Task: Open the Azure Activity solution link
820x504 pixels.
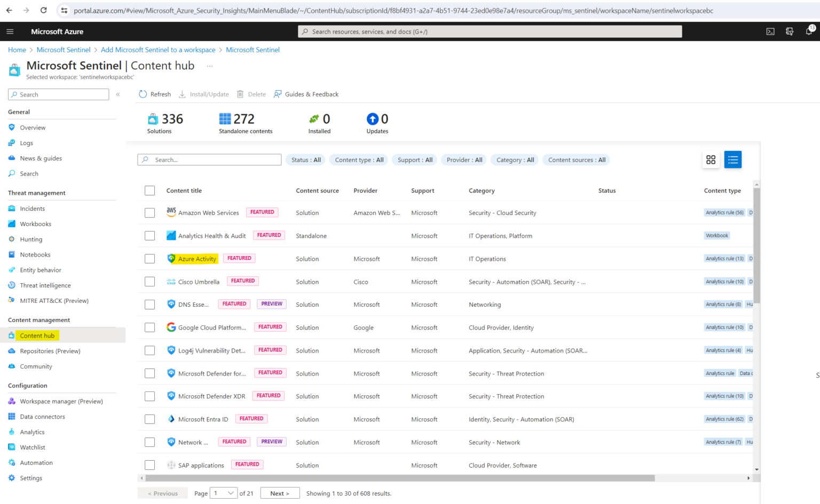Action: pyautogui.click(x=197, y=259)
